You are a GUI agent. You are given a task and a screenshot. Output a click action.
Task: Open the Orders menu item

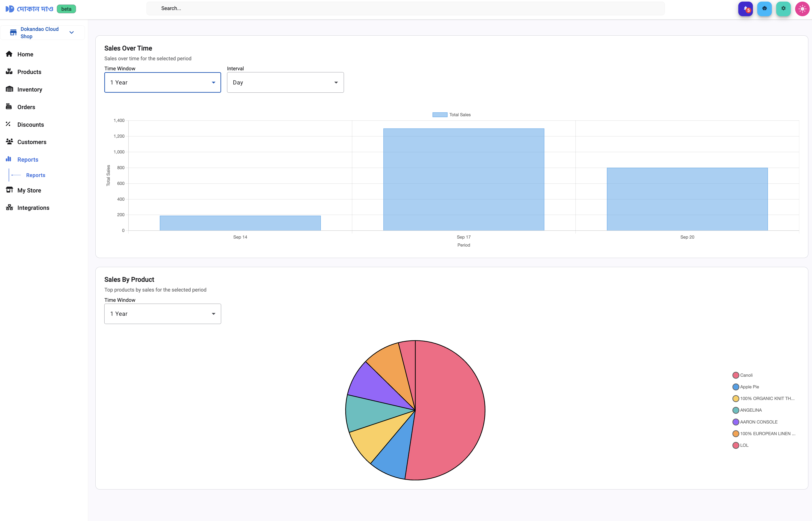tap(26, 107)
